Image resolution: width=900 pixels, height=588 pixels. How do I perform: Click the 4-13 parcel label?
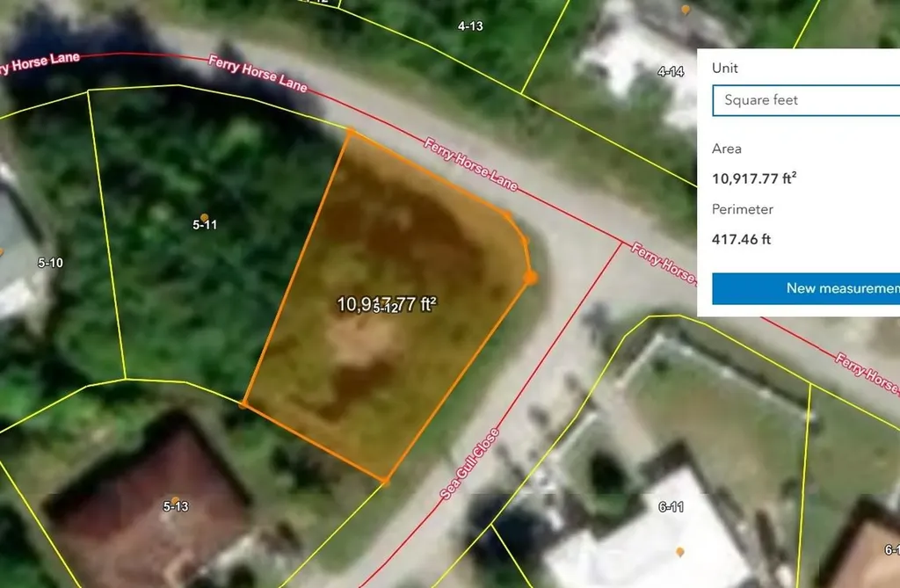(470, 25)
